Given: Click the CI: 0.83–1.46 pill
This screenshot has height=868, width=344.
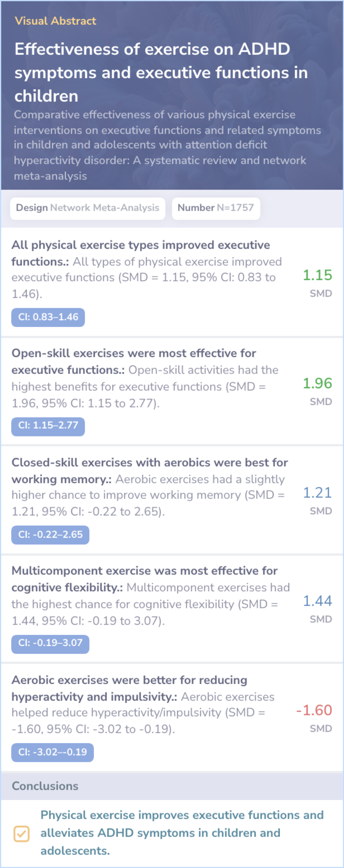Looking at the screenshot, I should coord(48,317).
